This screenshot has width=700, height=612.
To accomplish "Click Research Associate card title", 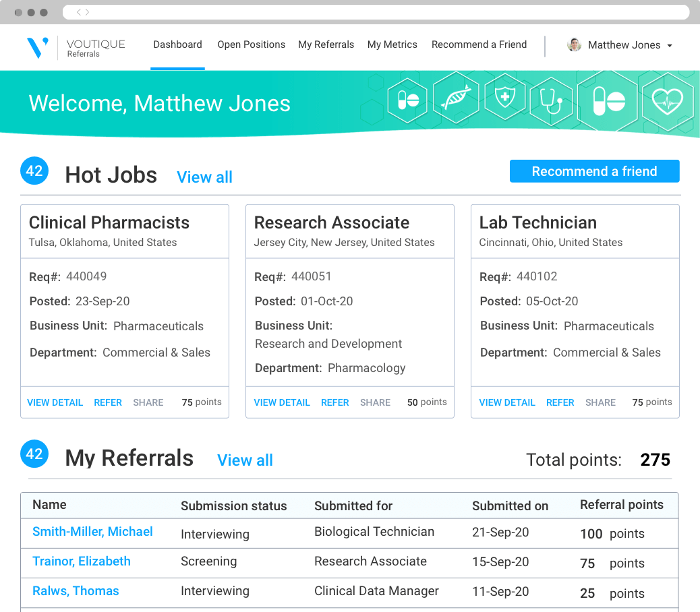I will tap(332, 222).
